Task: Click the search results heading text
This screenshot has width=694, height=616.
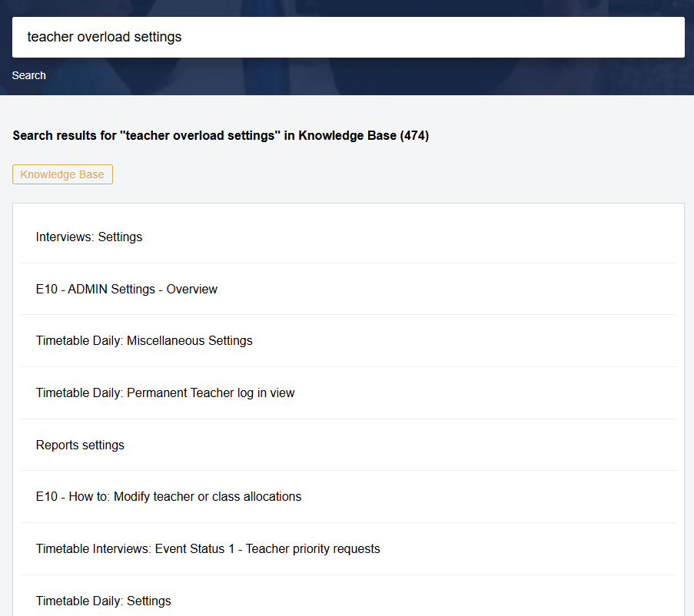Action: [221, 135]
